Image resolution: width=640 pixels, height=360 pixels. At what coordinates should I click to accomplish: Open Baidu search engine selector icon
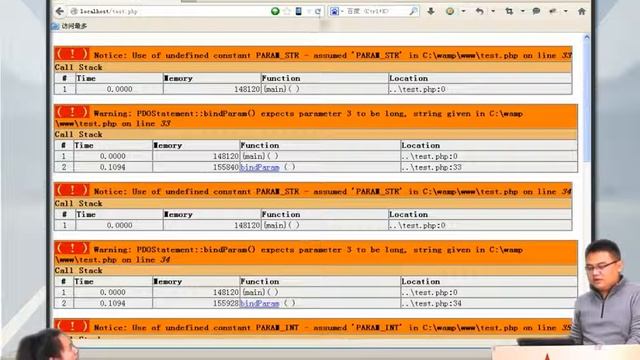pyautogui.click(x=335, y=11)
